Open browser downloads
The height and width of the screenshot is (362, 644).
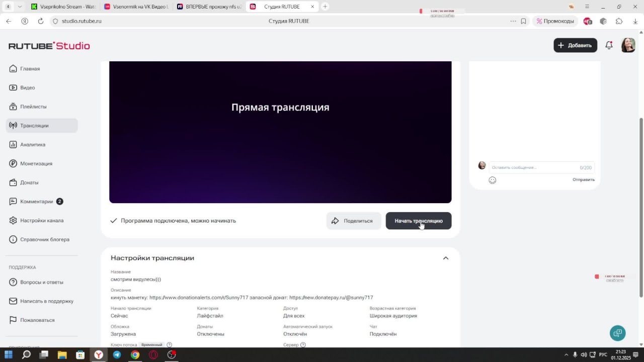click(635, 21)
